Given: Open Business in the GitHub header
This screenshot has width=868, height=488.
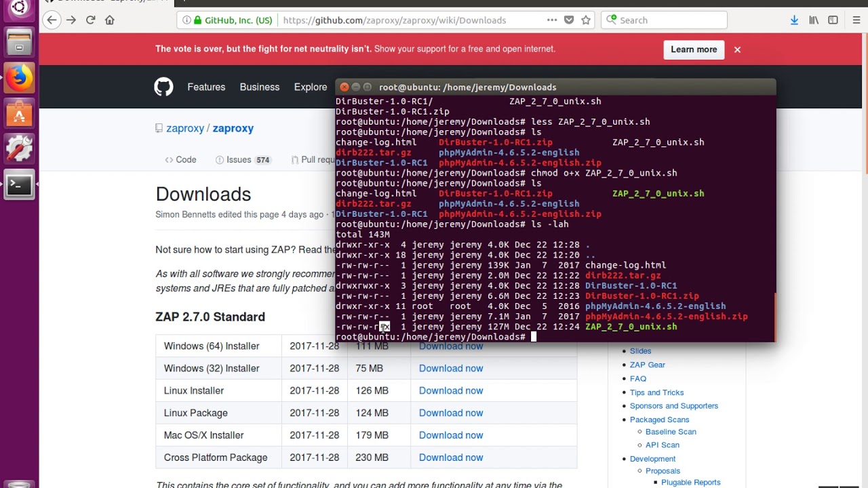Looking at the screenshot, I should [260, 87].
